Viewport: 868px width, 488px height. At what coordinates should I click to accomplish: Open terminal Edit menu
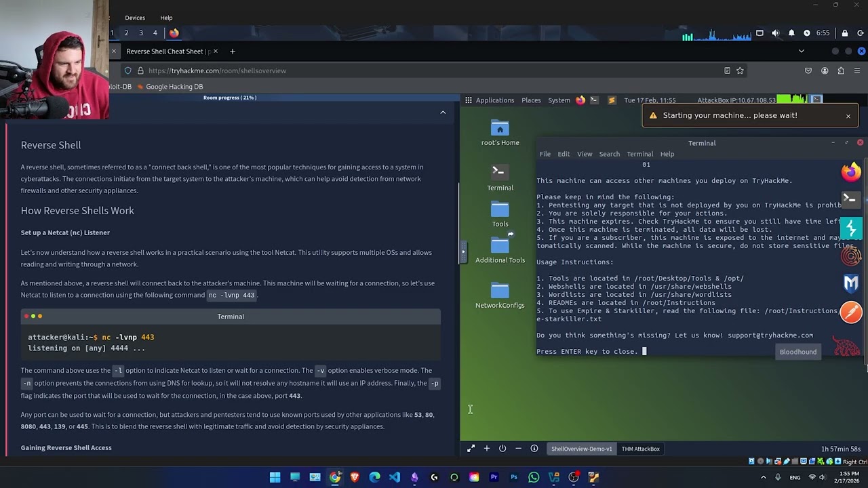point(564,154)
